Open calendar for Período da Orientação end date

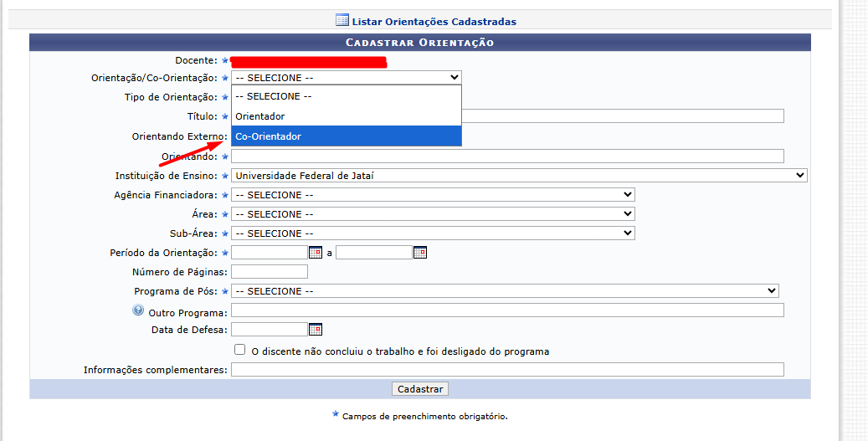(x=420, y=253)
